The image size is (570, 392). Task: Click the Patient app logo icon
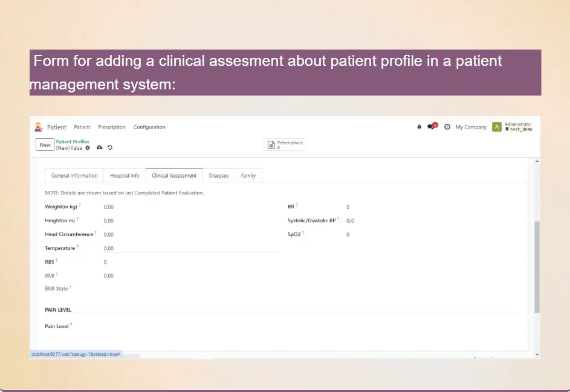point(39,127)
